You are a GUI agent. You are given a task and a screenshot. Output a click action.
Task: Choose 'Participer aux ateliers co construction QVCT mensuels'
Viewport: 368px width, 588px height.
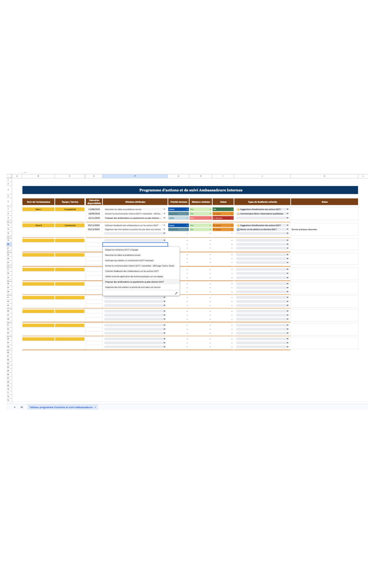click(129, 261)
